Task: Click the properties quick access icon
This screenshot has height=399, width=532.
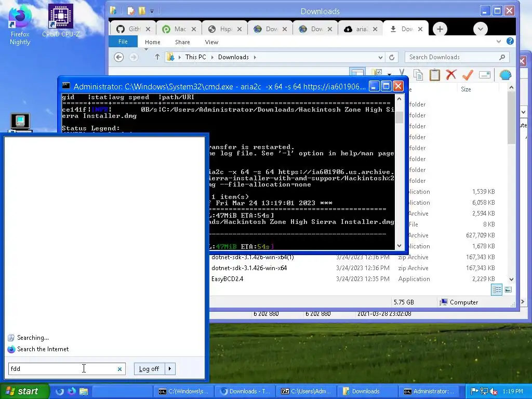Action: (x=131, y=11)
